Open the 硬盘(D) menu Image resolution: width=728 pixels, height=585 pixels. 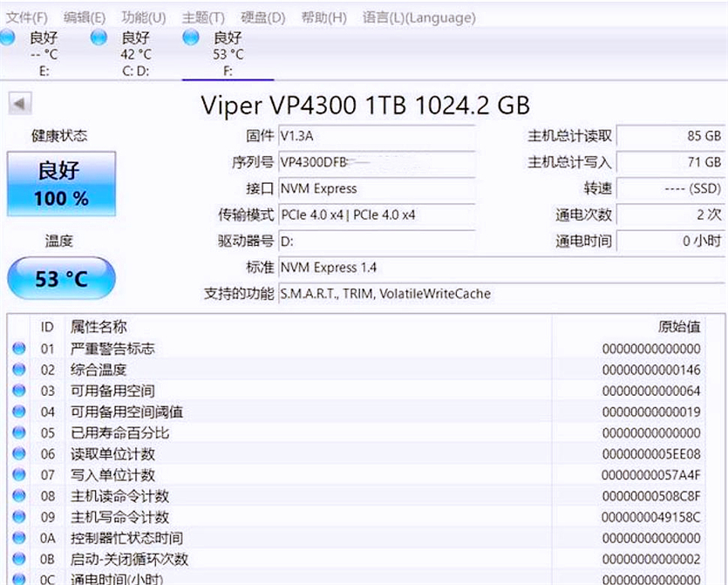click(x=262, y=17)
